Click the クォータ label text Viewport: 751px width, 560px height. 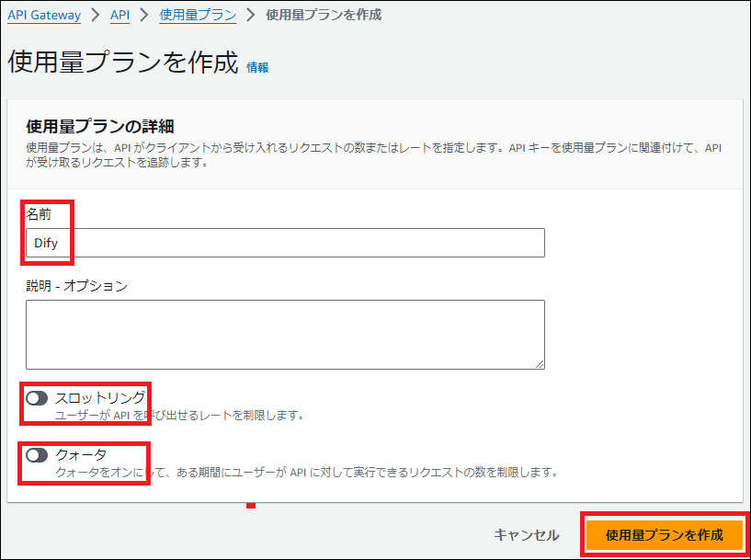[x=81, y=454]
